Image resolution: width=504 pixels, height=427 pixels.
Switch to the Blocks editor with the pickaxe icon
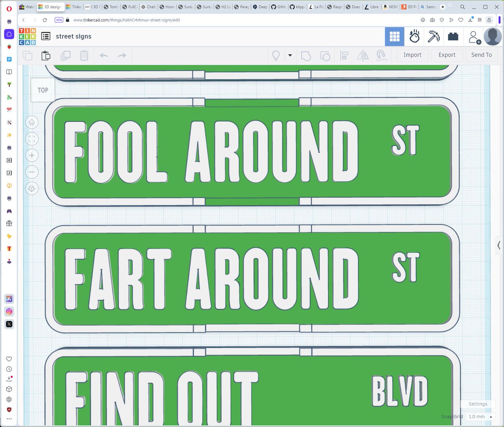(433, 37)
